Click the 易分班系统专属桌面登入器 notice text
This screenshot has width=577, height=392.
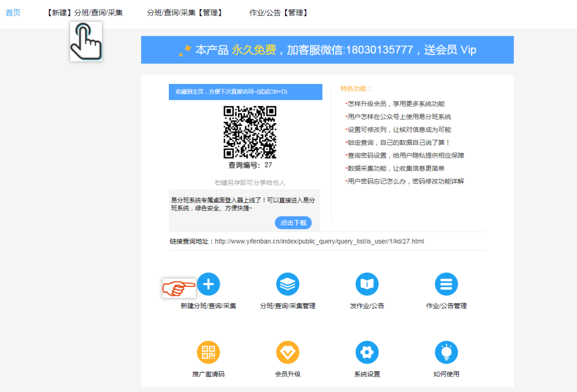pos(243,204)
